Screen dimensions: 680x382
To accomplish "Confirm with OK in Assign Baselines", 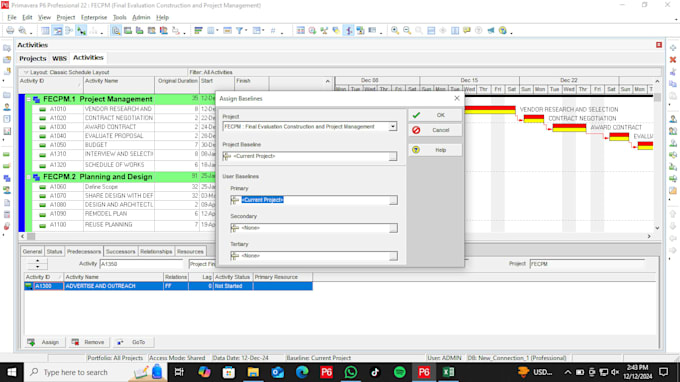I will (435, 115).
